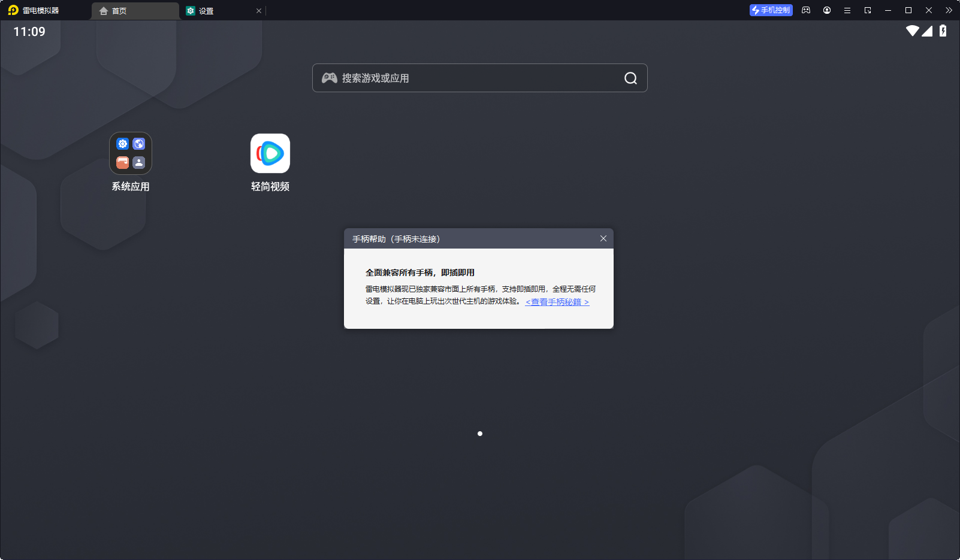960x560 pixels.
Task: Expand the sidebar with the double-chevron
Action: point(949,10)
